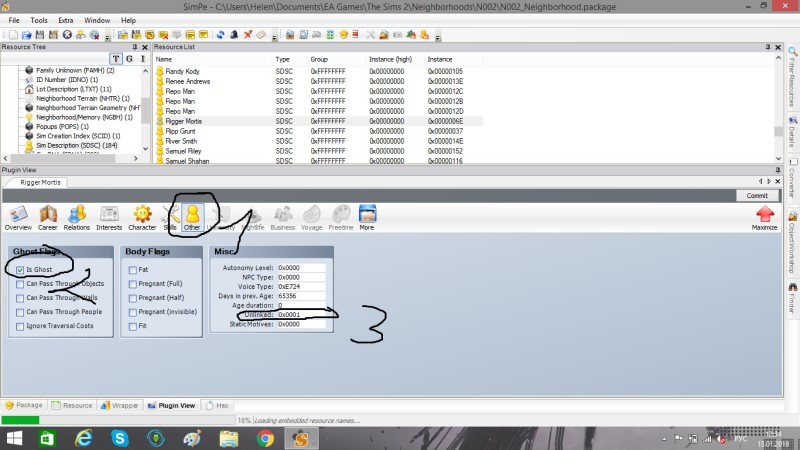Open first toolbar overflow dropdown
This screenshot has width=800, height=450.
tap(107, 37)
